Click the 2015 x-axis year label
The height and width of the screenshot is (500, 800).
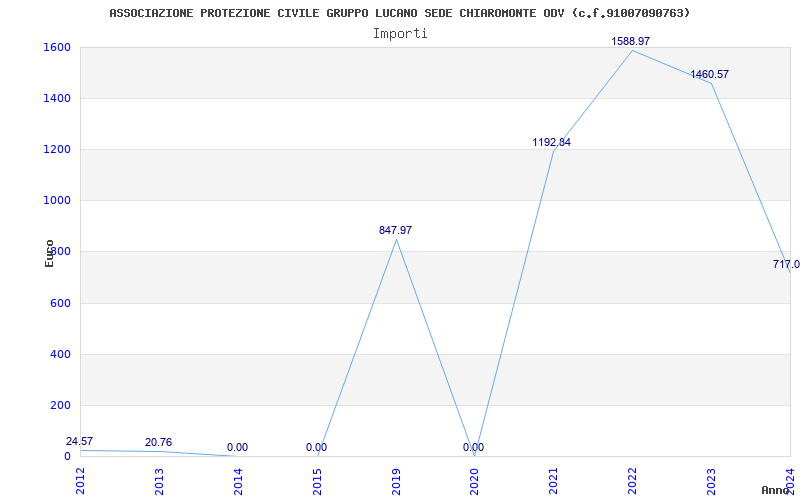point(317,481)
